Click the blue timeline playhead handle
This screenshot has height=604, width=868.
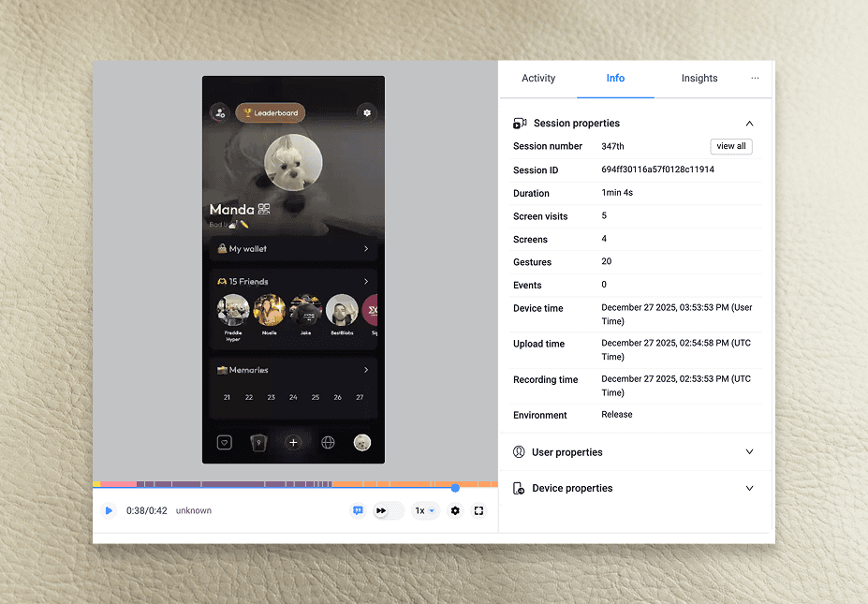(455, 488)
